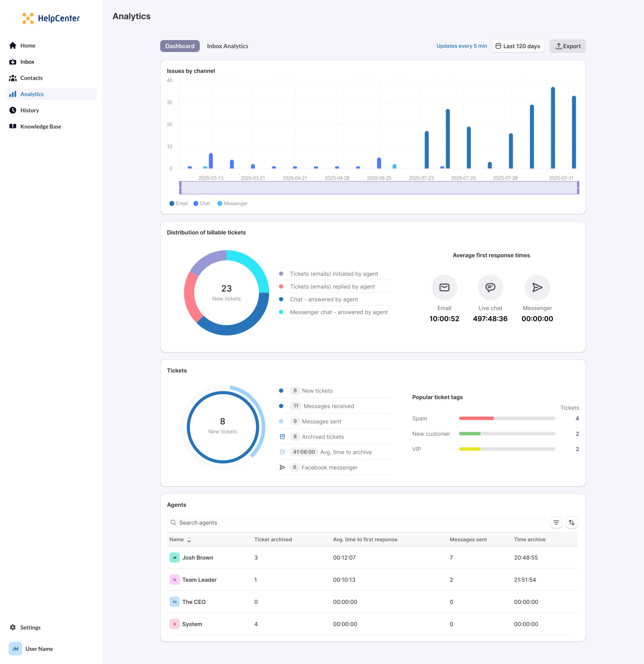Click the chart range slider left handle
The width and height of the screenshot is (644, 664).
pyautogui.click(x=180, y=188)
